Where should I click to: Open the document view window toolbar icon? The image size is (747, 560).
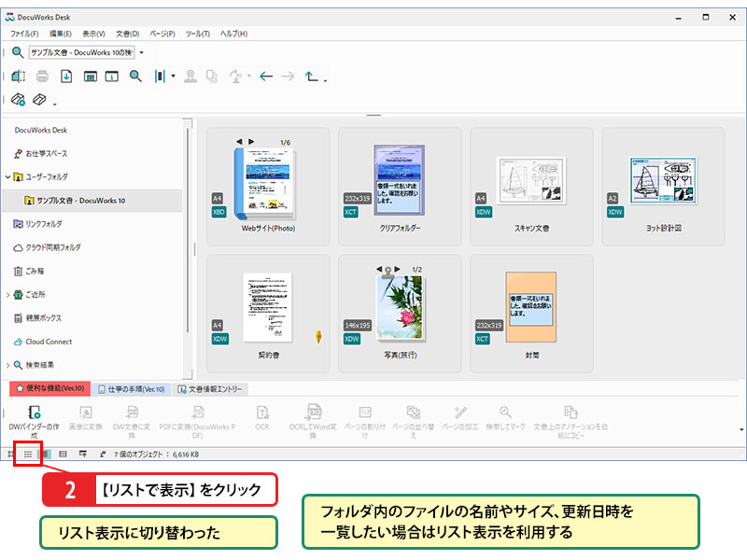pos(90,77)
